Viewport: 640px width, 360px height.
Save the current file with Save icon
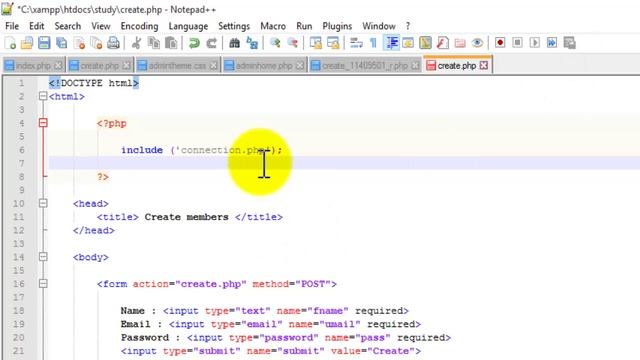[44, 43]
